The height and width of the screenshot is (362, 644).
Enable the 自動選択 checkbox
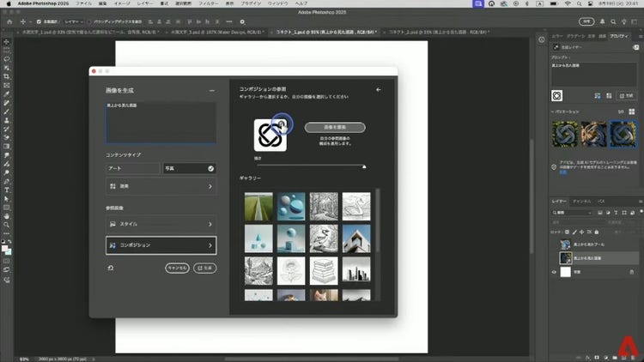(x=39, y=21)
